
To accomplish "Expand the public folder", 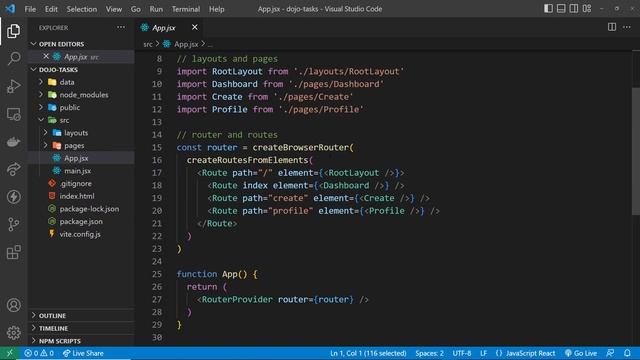I will [x=41, y=107].
